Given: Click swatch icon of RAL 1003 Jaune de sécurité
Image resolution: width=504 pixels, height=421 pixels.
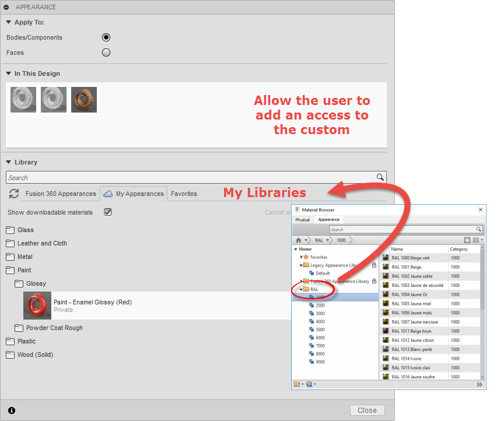Looking at the screenshot, I should (386, 285).
